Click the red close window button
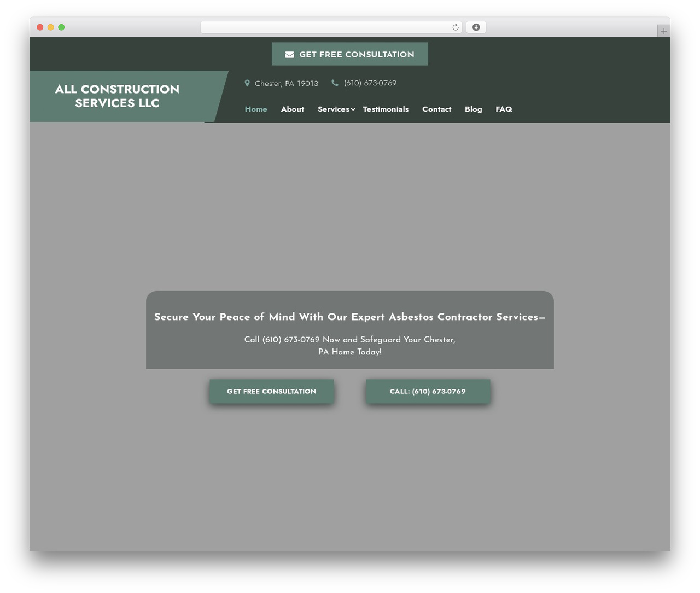Image resolution: width=700 pixels, height=593 pixels. (x=40, y=27)
